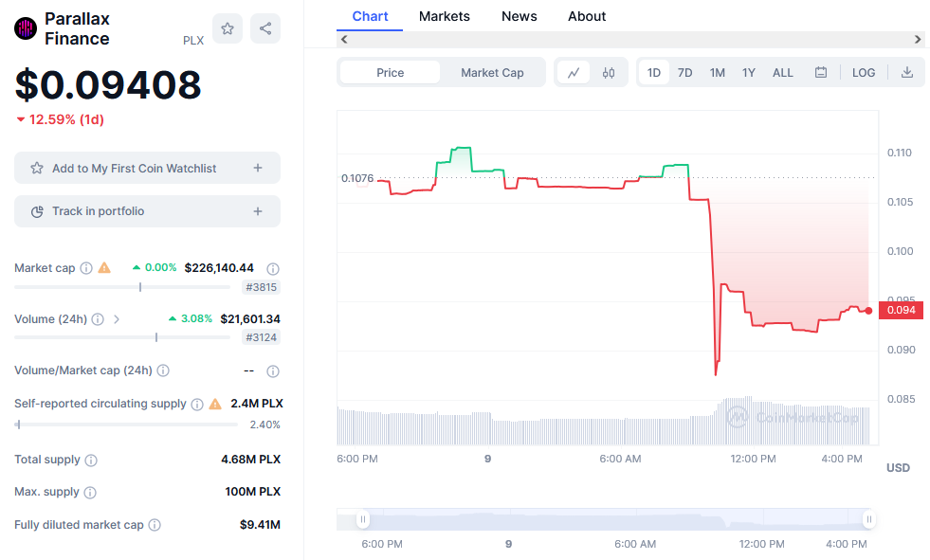The image size is (930, 560).
Task: Click circulating supply info icon
Action: point(197,405)
